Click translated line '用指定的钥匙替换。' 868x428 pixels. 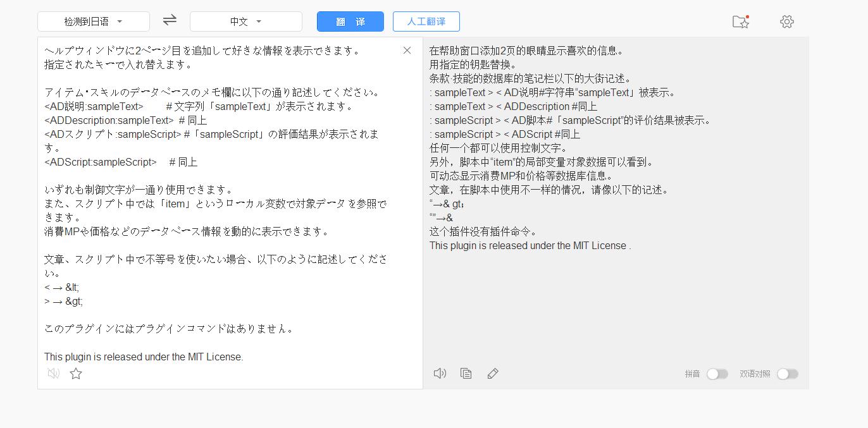point(473,64)
